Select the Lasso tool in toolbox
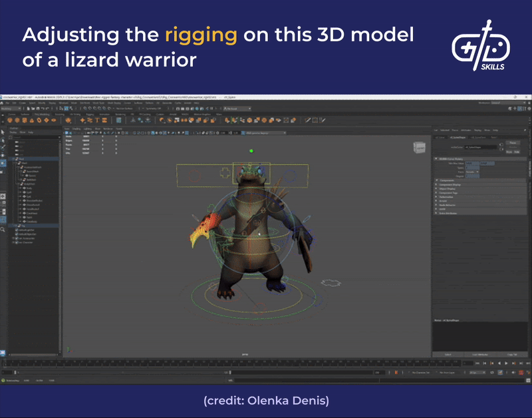The height and width of the screenshot is (418, 532). click(x=3, y=140)
